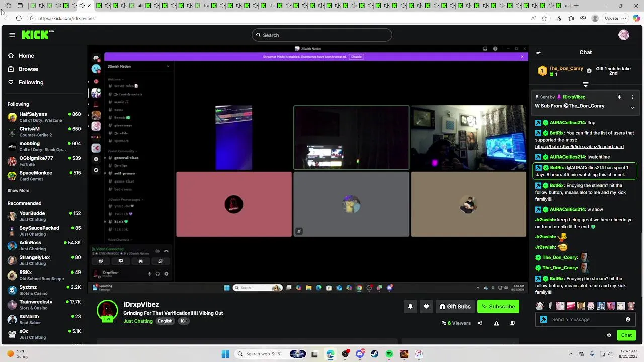This screenshot has width=644, height=362.
Task: Open Spotify from the taskbar
Action: click(x=389, y=354)
